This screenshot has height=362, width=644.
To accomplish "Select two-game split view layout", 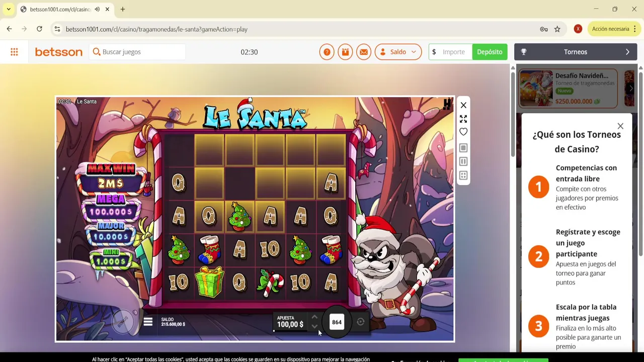I will point(463,161).
